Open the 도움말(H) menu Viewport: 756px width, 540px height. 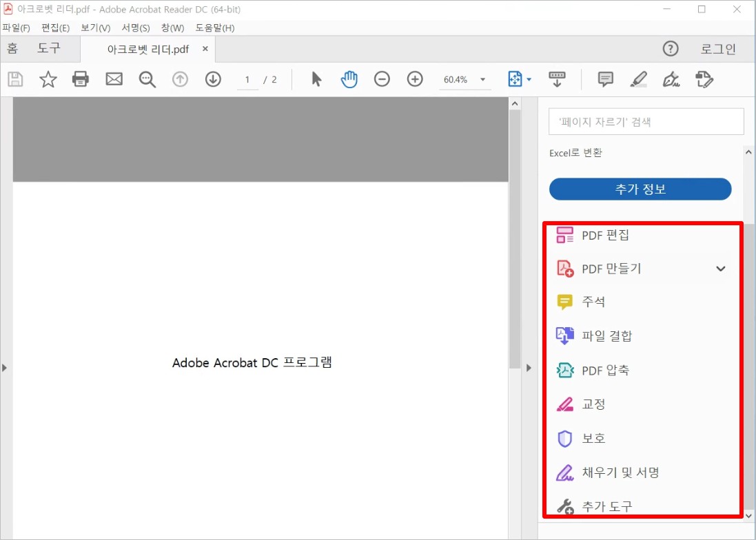pyautogui.click(x=214, y=28)
